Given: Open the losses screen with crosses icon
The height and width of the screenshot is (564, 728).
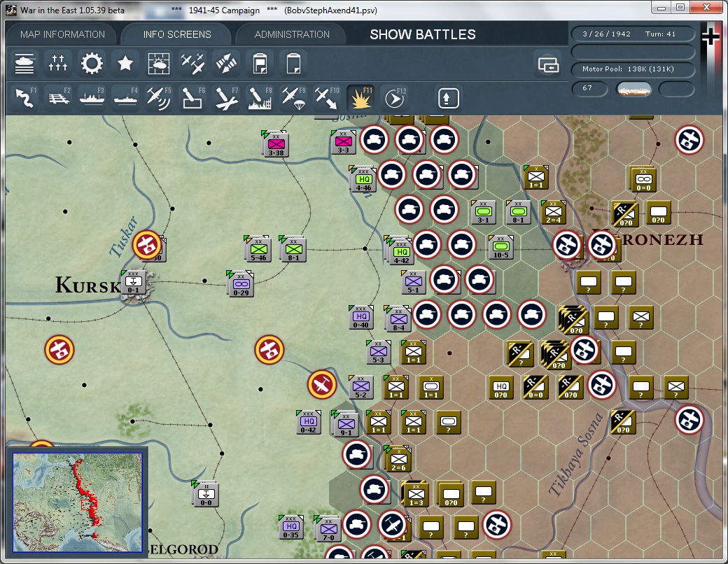Looking at the screenshot, I should point(58,64).
